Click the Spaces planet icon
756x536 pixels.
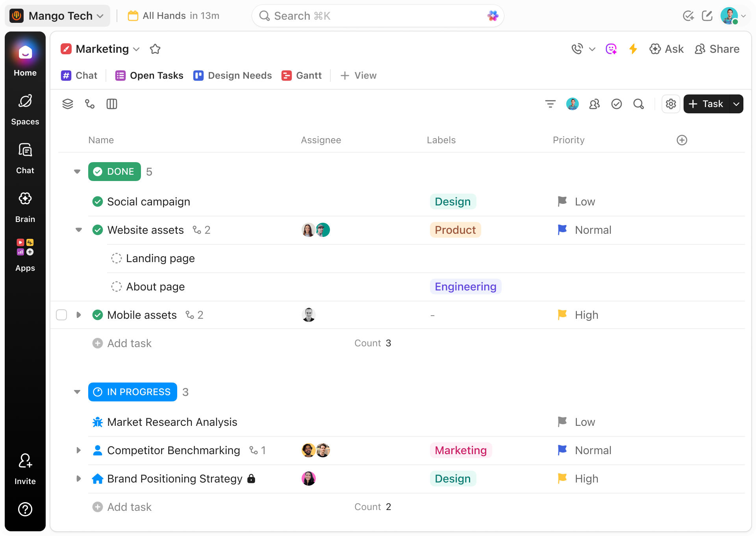click(x=25, y=102)
